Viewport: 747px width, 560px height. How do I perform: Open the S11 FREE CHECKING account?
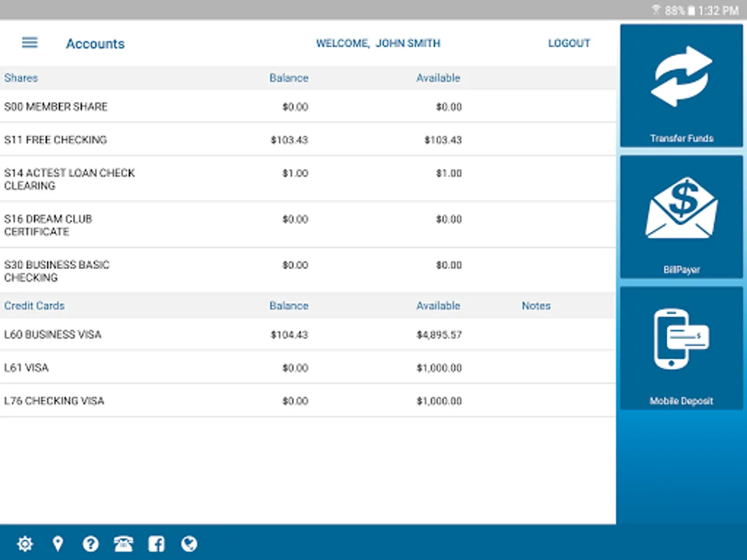308,139
